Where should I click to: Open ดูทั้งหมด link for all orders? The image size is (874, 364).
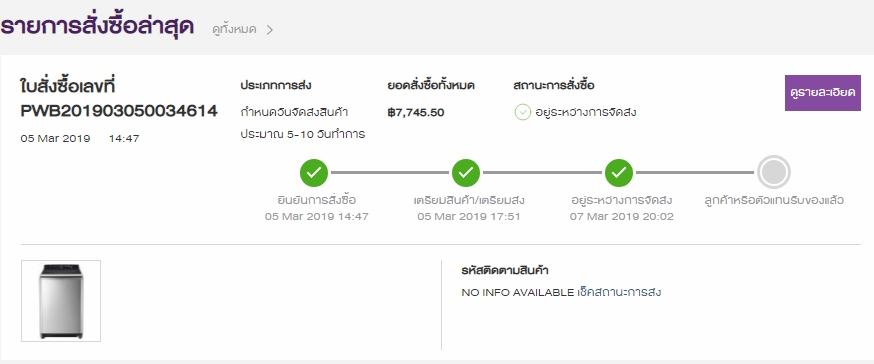pos(234,30)
